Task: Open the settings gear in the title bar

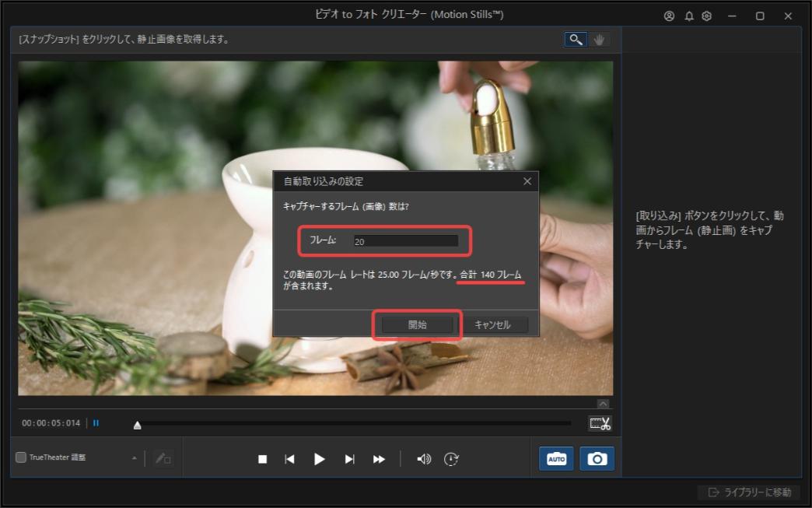Action: 706,15
